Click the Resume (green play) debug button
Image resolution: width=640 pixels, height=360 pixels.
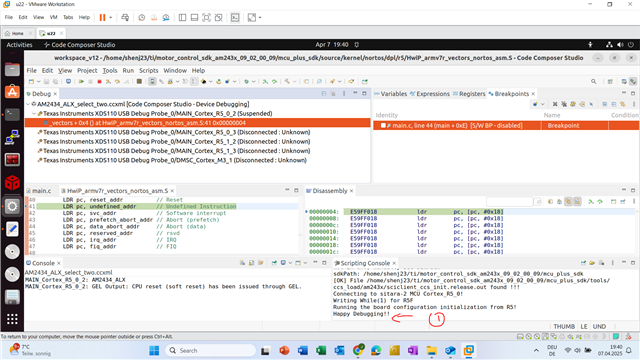(82, 81)
